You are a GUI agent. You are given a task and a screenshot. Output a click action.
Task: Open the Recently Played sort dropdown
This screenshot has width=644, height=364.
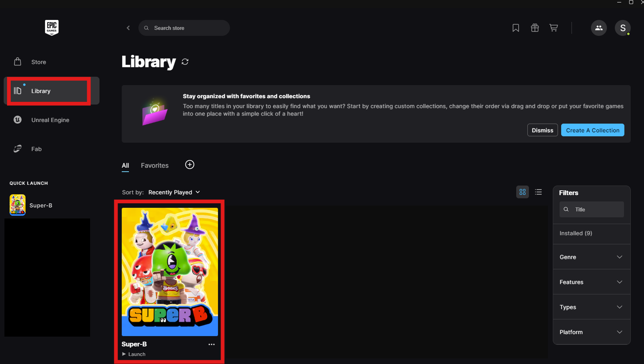(174, 192)
